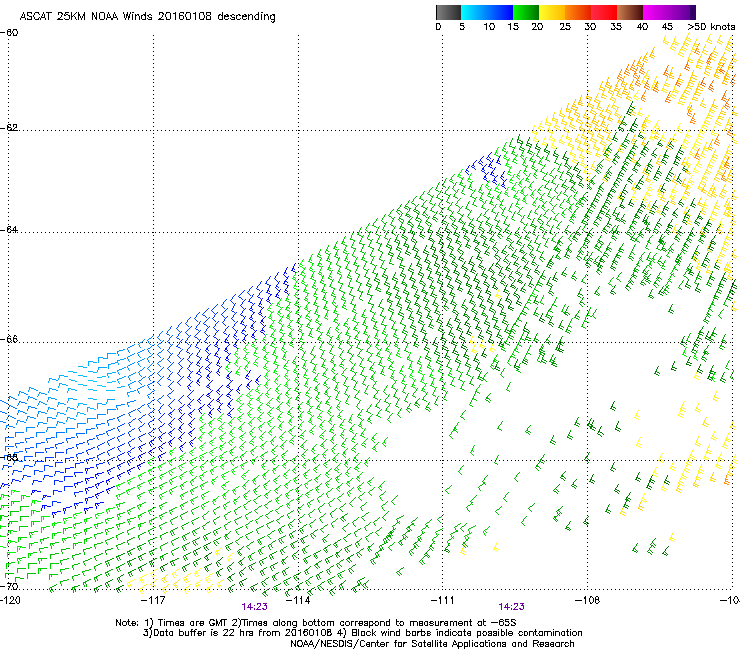The image size is (740, 650).
Task: Click the -70 latitude axis label
Action: point(10,586)
